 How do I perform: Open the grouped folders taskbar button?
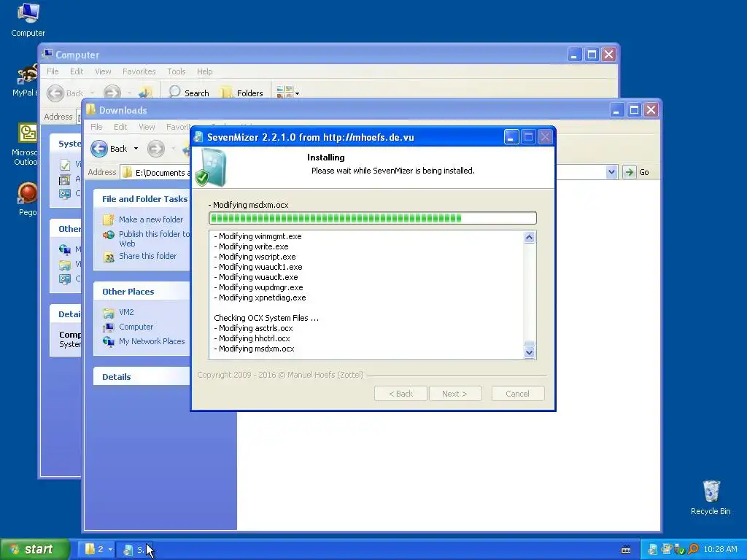point(97,549)
